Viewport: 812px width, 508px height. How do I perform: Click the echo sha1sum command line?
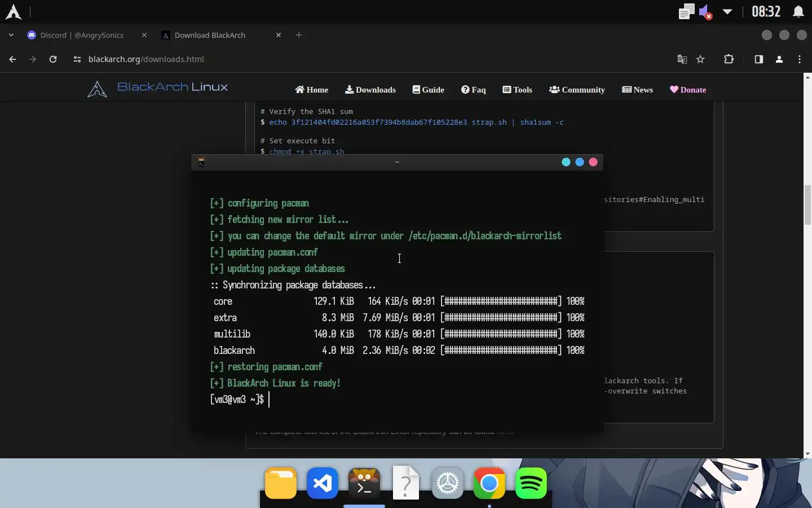(x=412, y=122)
